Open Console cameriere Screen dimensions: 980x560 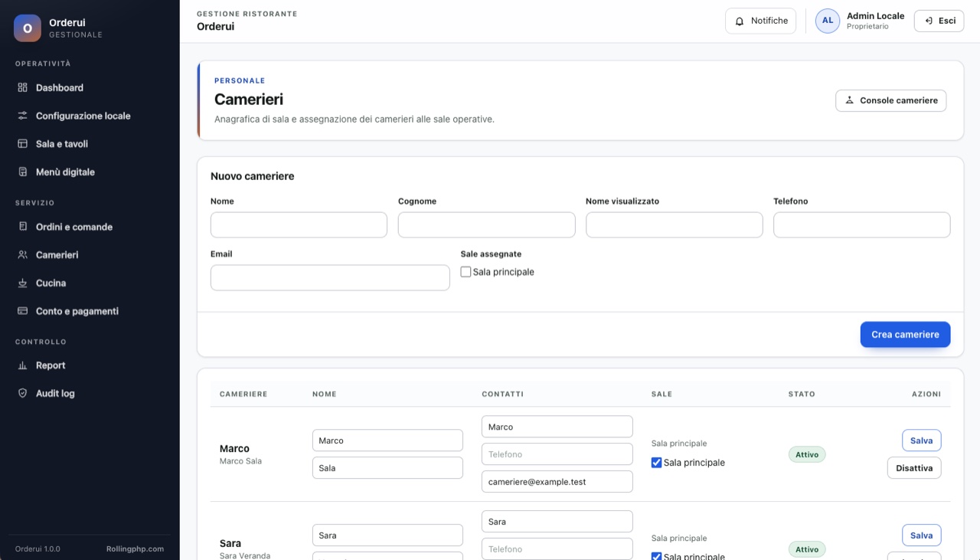(891, 100)
